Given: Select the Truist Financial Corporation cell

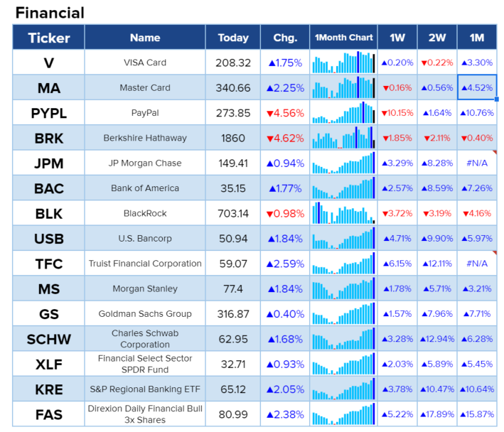Looking at the screenshot, I should [x=145, y=264].
